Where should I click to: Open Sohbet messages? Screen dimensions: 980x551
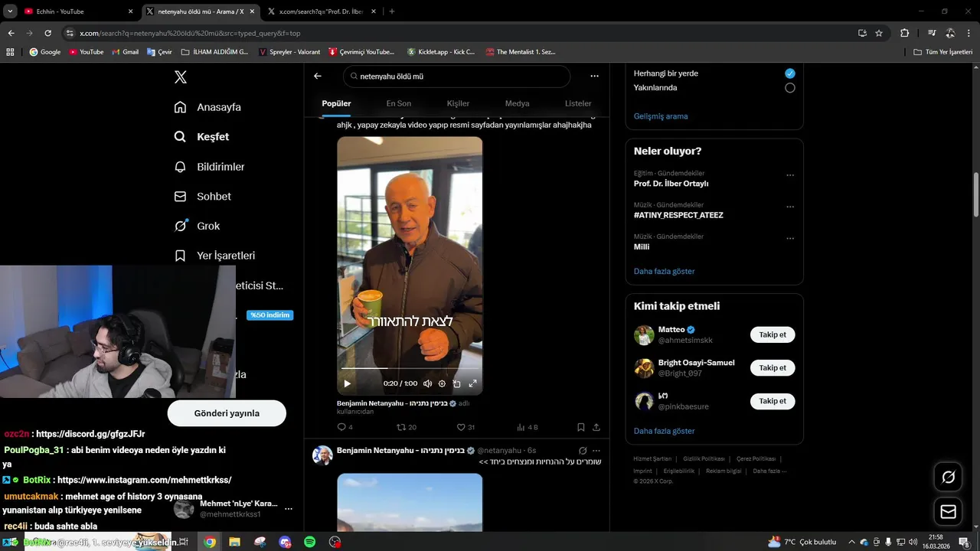click(202, 197)
